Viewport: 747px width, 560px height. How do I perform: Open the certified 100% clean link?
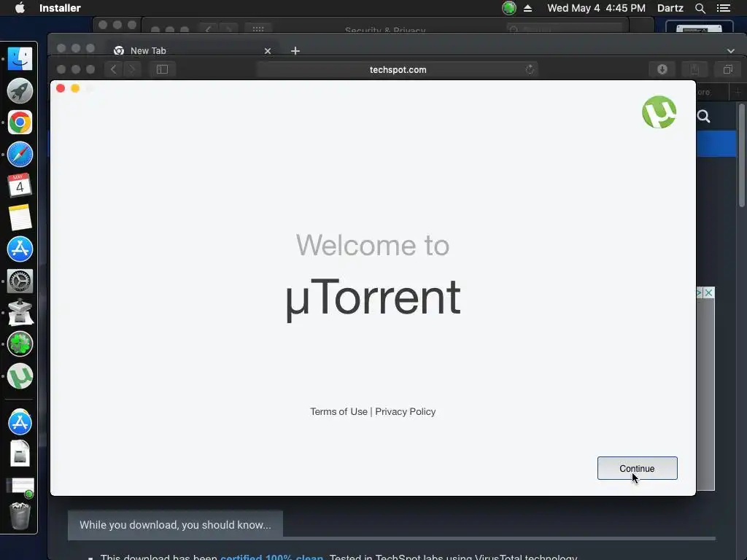[x=271, y=556]
